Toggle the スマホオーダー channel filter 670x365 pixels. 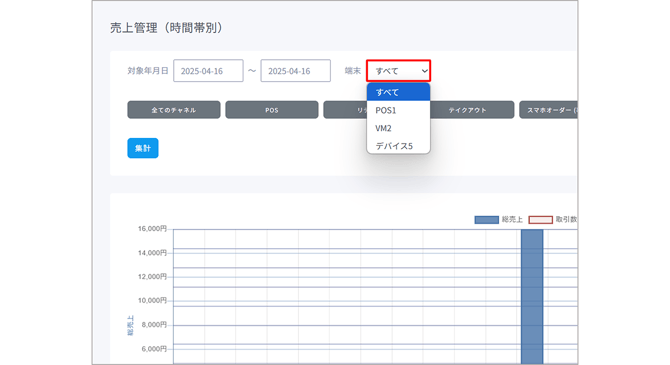548,110
